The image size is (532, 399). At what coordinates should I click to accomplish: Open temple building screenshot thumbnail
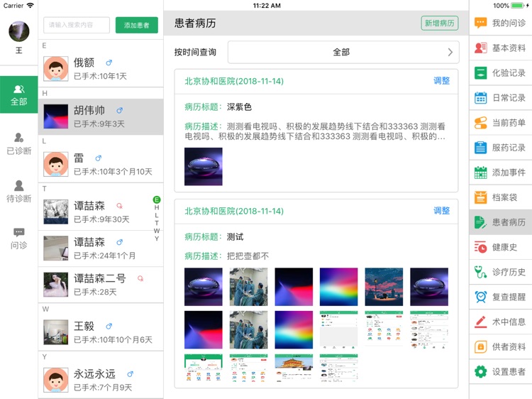(x=294, y=368)
